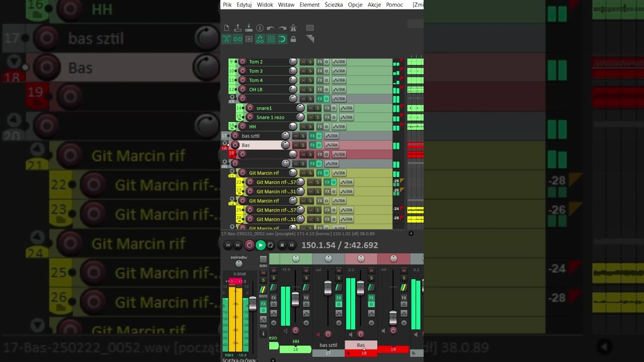Mute the bas sztil track
This screenshot has width=644, height=362.
296,136
